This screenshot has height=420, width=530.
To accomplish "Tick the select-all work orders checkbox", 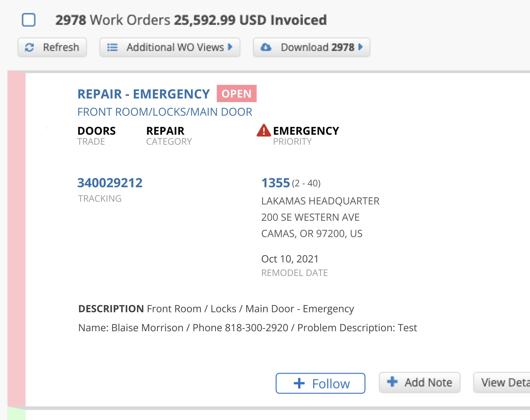I will tap(29, 20).
